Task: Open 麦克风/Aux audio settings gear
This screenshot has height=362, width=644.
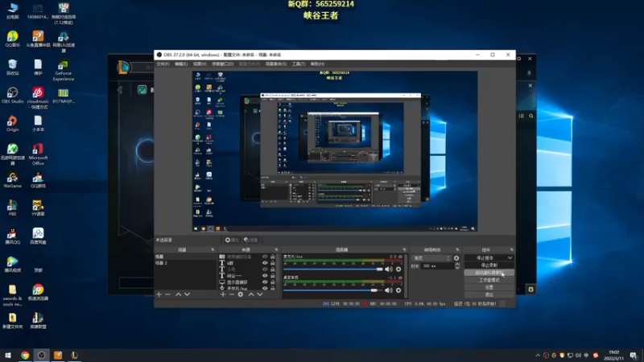Action: [x=398, y=269]
